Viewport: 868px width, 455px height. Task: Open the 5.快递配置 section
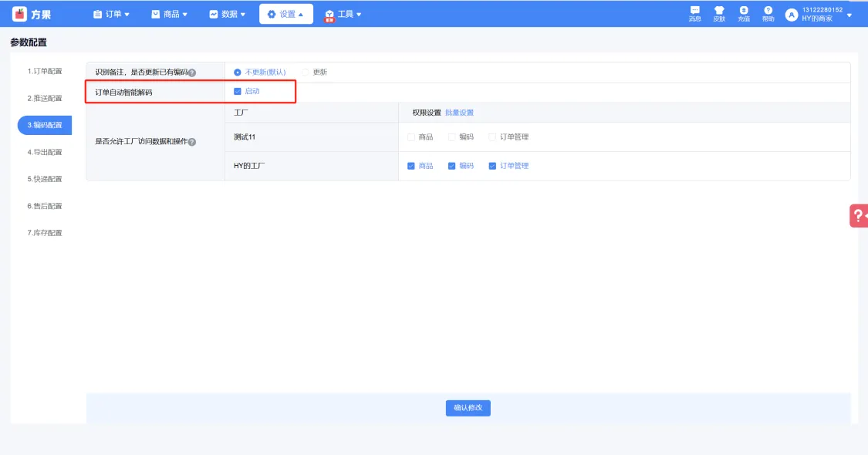coord(45,179)
